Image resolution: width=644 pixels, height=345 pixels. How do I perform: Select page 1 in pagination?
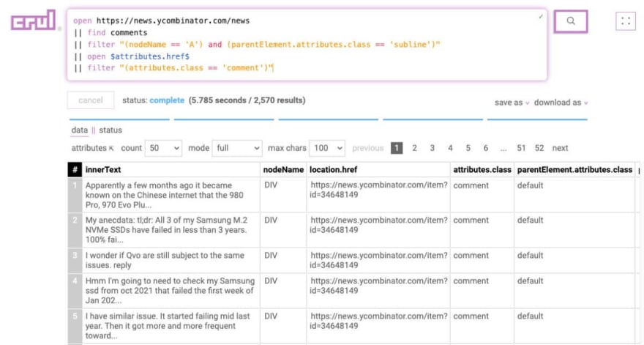click(x=397, y=148)
